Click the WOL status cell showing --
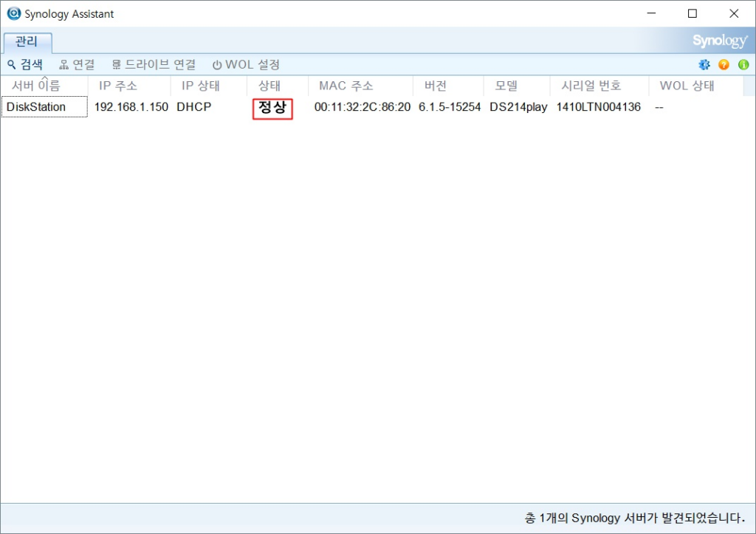The image size is (756, 534). (x=659, y=107)
